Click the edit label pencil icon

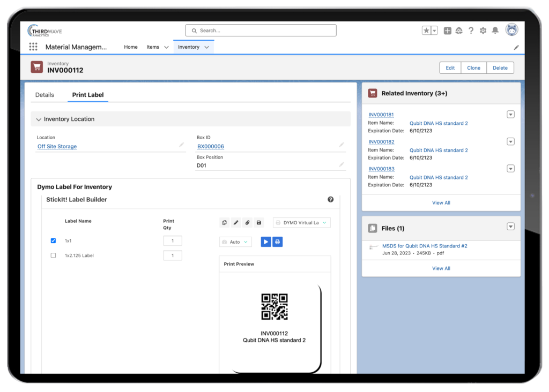coord(236,222)
